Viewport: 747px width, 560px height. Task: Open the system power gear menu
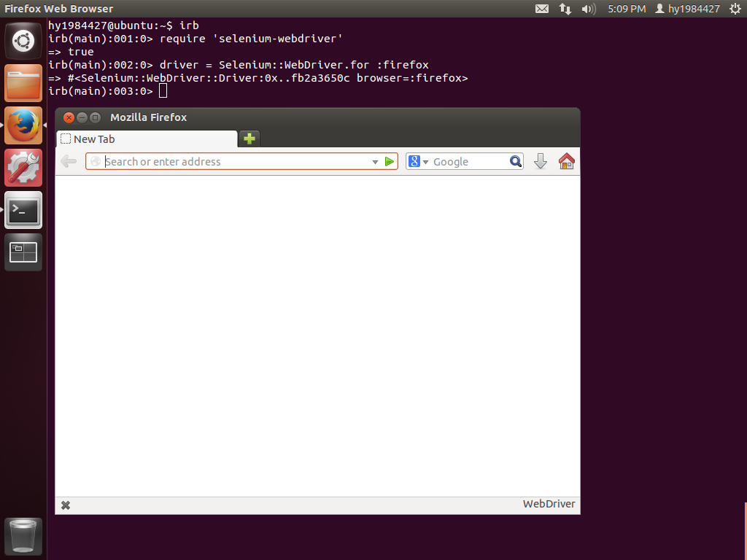click(x=735, y=9)
